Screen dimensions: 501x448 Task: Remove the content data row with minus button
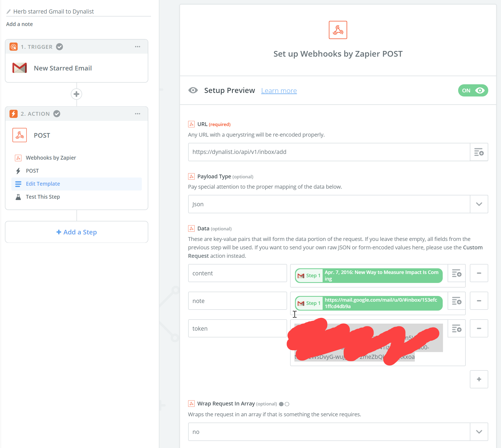(x=479, y=273)
